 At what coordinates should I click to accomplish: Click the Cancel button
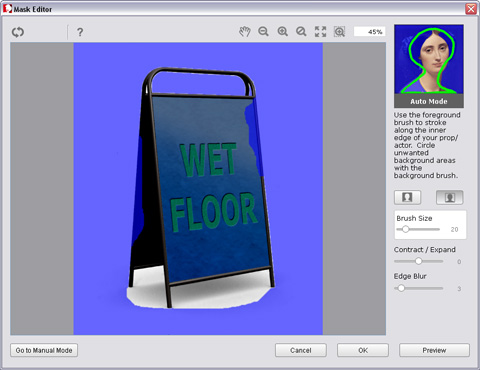[x=301, y=350]
